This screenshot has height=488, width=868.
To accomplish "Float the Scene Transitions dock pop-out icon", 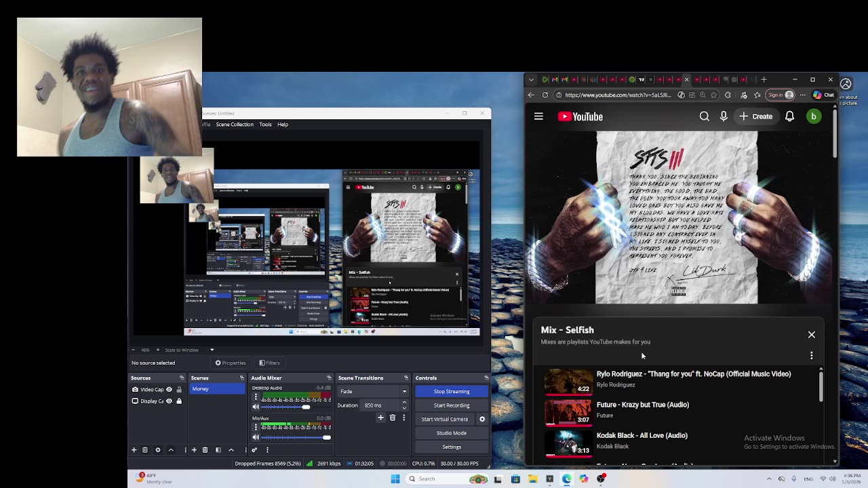I will pos(406,378).
